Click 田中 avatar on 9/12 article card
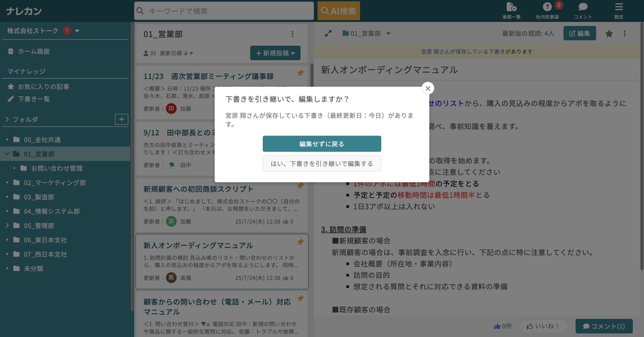 [x=172, y=165]
